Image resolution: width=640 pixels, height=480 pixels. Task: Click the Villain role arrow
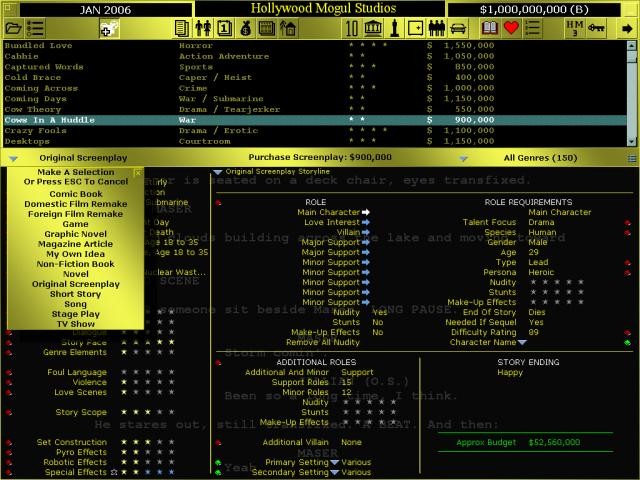tap(366, 231)
